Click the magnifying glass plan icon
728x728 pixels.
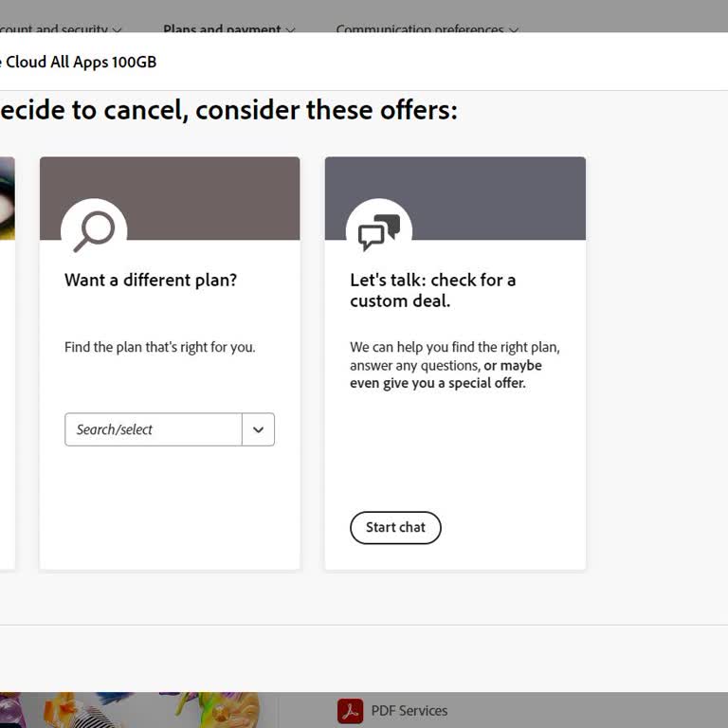pyautogui.click(x=94, y=231)
